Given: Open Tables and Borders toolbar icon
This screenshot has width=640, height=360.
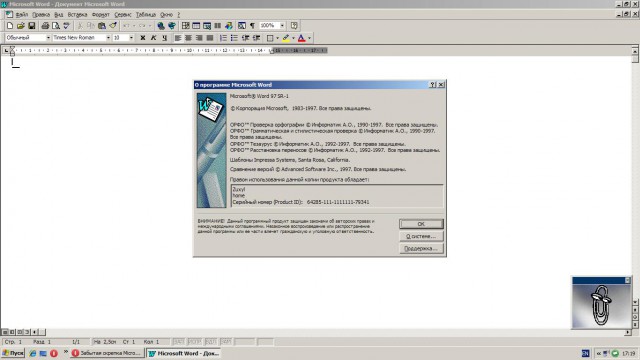Looking at the screenshot, I should point(186,26).
